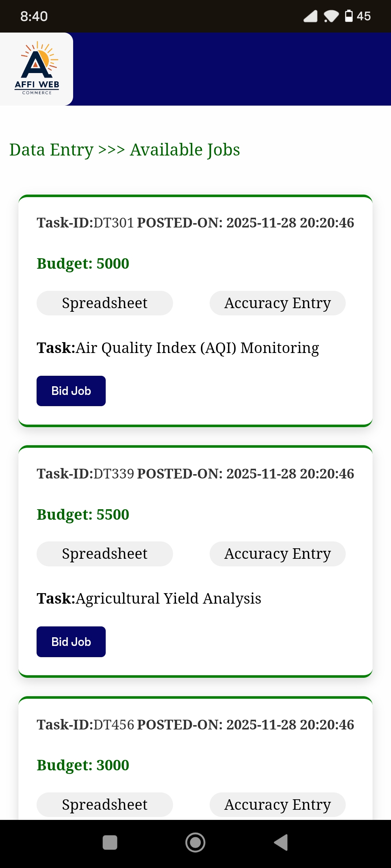
Task: Tap Spreadsheet tag on task DT339
Action: [x=105, y=554]
